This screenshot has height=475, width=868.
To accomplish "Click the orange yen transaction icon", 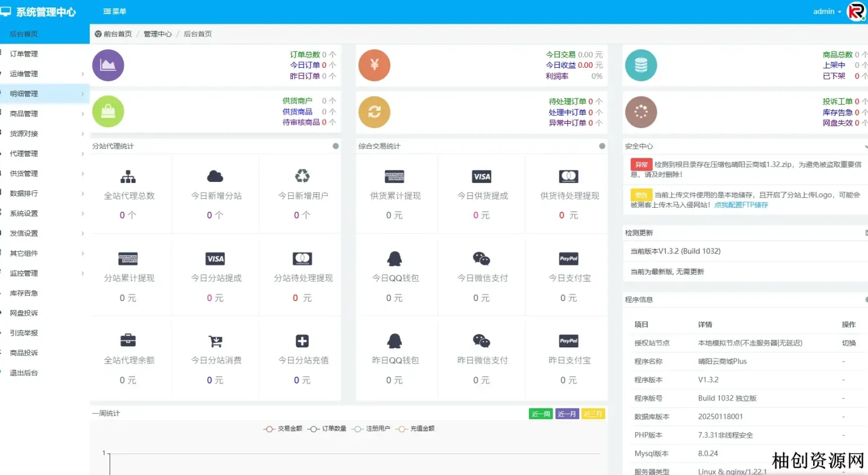I will coord(374,66).
